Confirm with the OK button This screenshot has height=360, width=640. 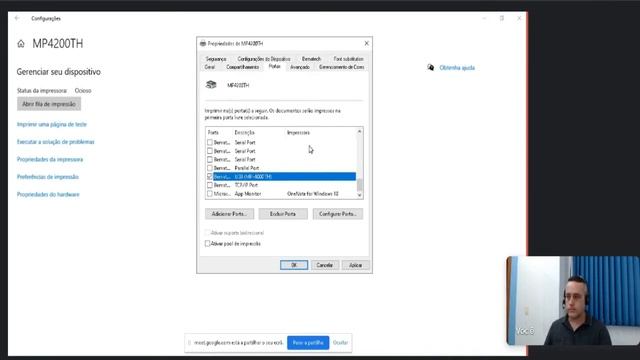click(294, 265)
